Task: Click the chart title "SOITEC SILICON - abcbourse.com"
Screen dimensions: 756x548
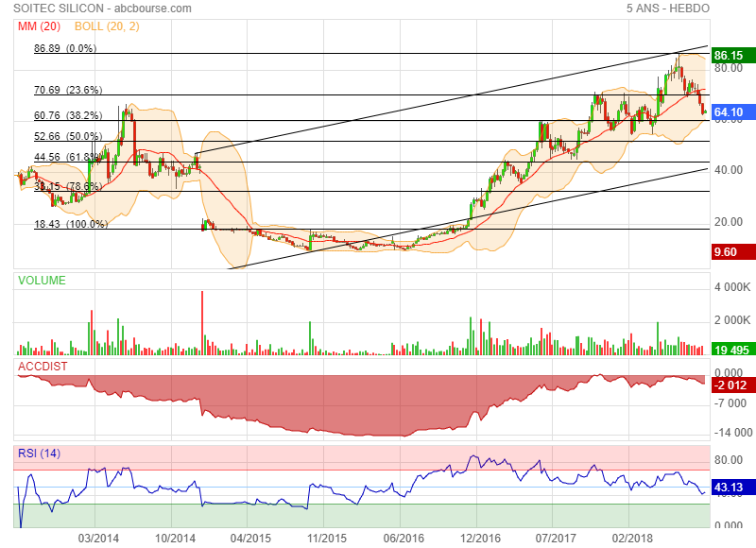Action: (x=102, y=9)
